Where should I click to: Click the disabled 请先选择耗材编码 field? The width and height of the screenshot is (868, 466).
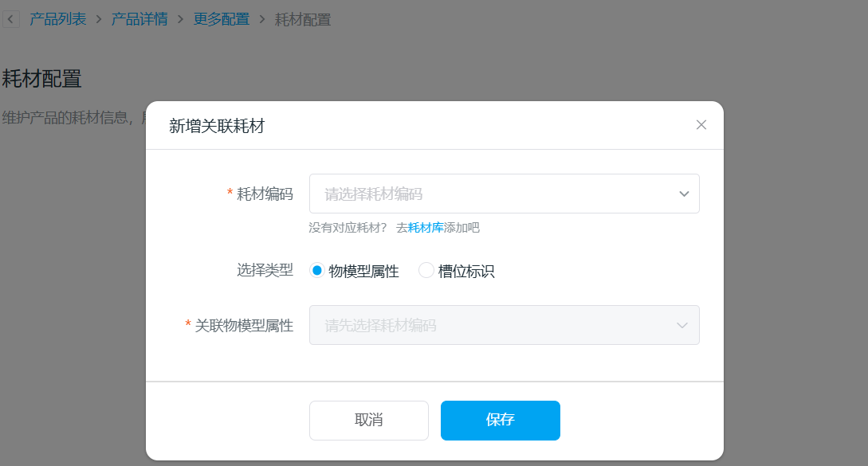tap(494, 325)
